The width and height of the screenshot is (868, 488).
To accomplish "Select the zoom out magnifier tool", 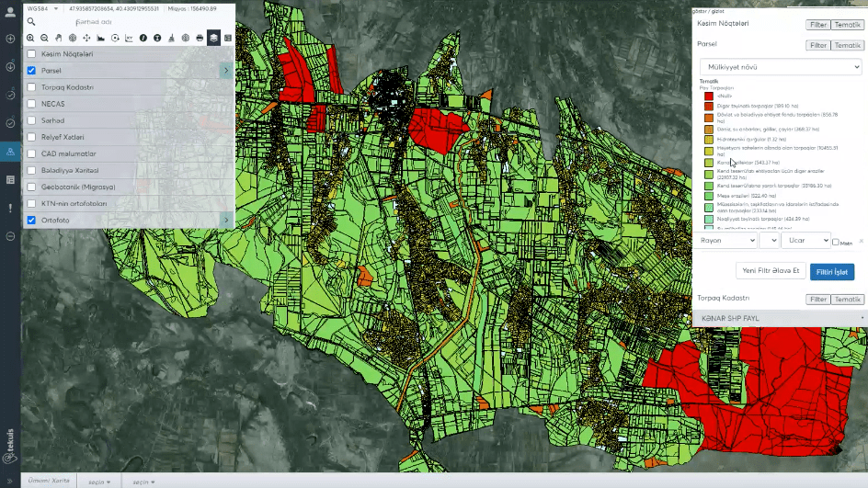I will pos(44,39).
